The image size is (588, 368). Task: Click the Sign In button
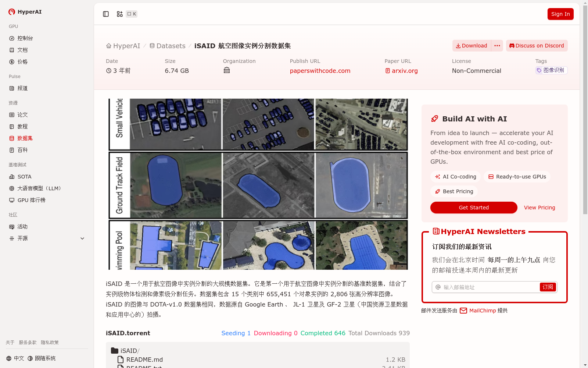click(x=560, y=14)
